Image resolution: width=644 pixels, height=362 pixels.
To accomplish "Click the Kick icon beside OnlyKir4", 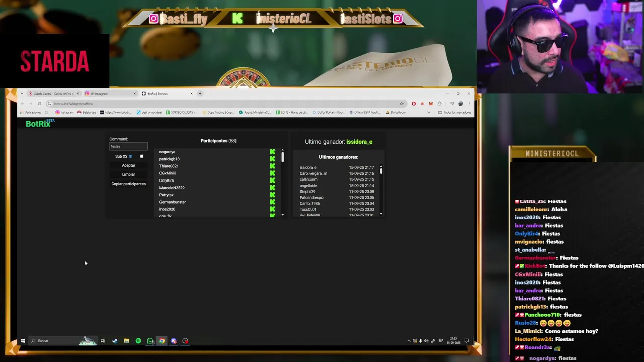I will coord(272,180).
